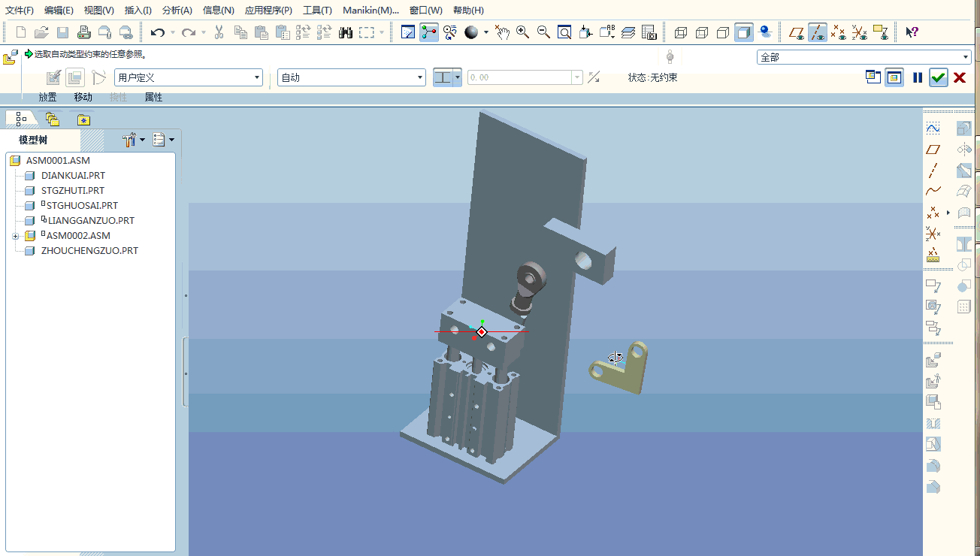Select DIANKUAI.PRT in the model tree
The width and height of the screenshot is (980, 556).
73,176
